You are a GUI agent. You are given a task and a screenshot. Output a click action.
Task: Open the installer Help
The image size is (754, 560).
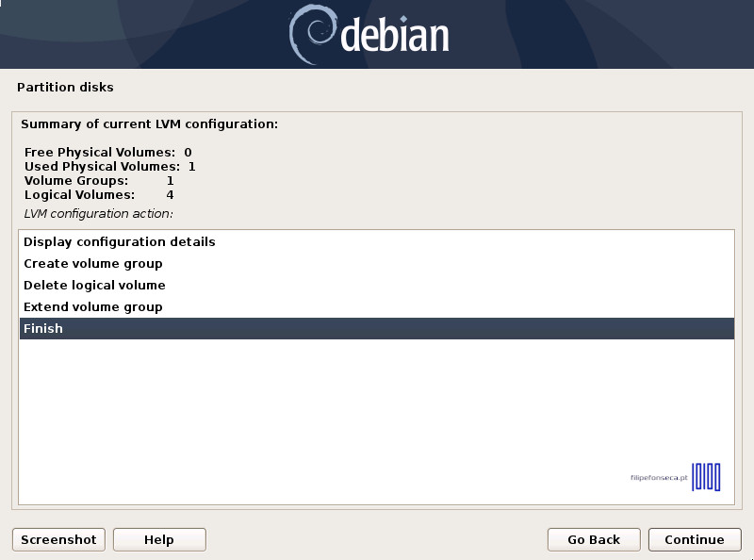point(159,539)
